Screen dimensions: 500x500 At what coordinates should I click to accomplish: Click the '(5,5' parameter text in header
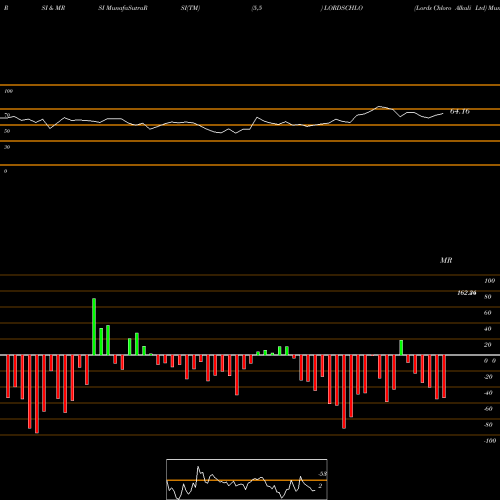257,8
